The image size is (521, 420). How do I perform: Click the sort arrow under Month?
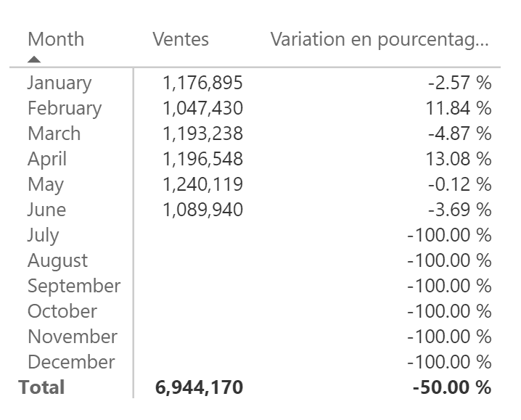coord(34,59)
